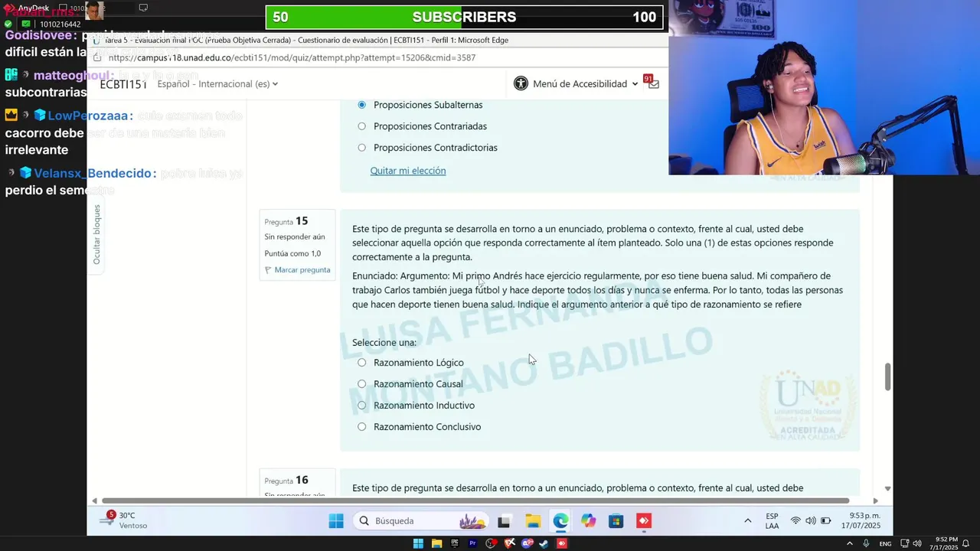Click the Quitar mi elección link
This screenshot has width=980, height=551.
pos(408,171)
